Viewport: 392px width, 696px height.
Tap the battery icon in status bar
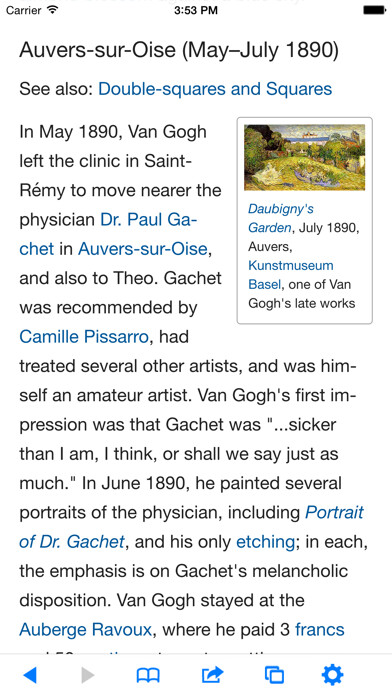coord(374,10)
